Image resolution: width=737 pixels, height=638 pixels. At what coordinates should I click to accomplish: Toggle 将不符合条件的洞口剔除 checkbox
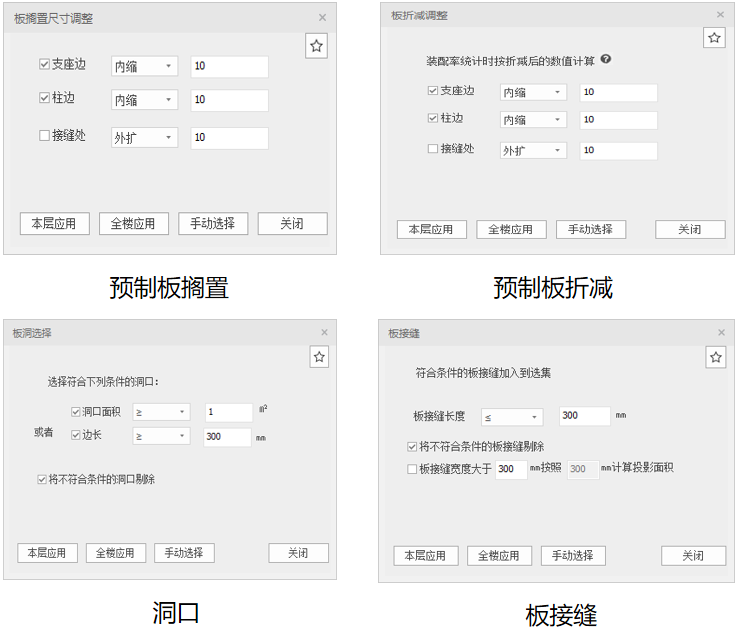[x=42, y=479]
